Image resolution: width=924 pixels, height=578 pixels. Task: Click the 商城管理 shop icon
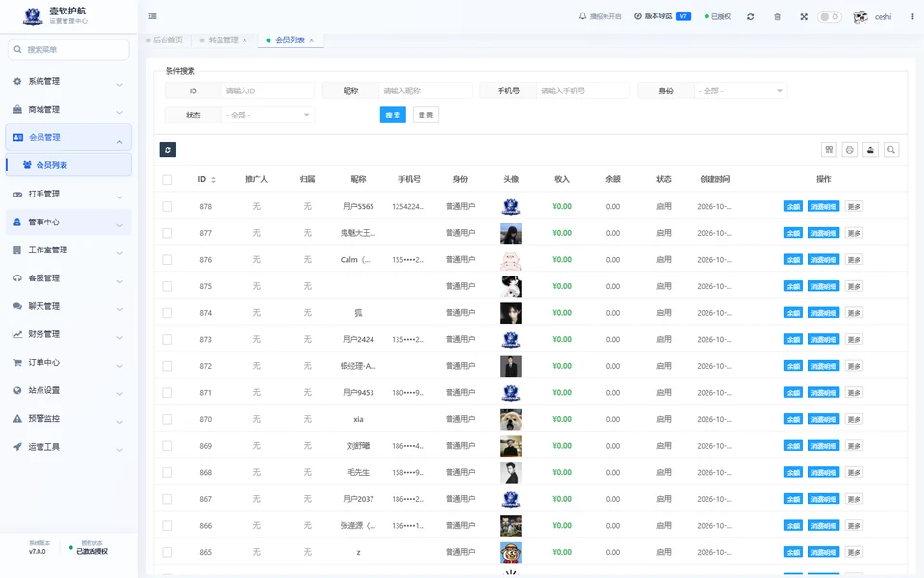17,110
